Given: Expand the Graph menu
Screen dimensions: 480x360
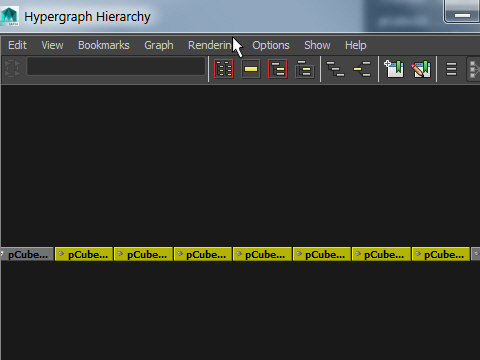Looking at the screenshot, I should pos(159,45).
